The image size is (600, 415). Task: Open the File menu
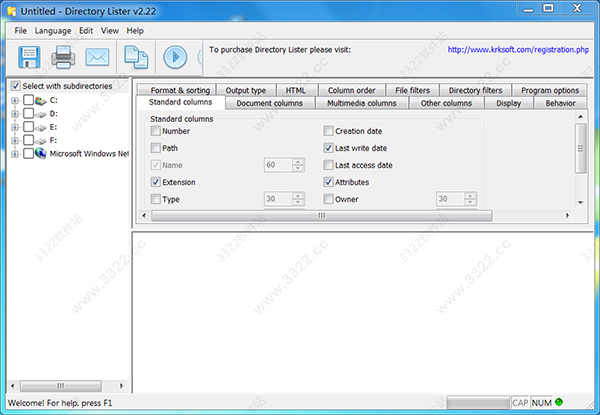[21, 31]
